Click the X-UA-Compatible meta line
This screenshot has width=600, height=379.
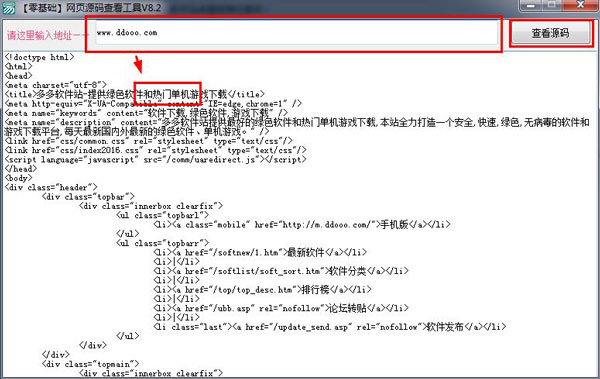click(x=153, y=104)
